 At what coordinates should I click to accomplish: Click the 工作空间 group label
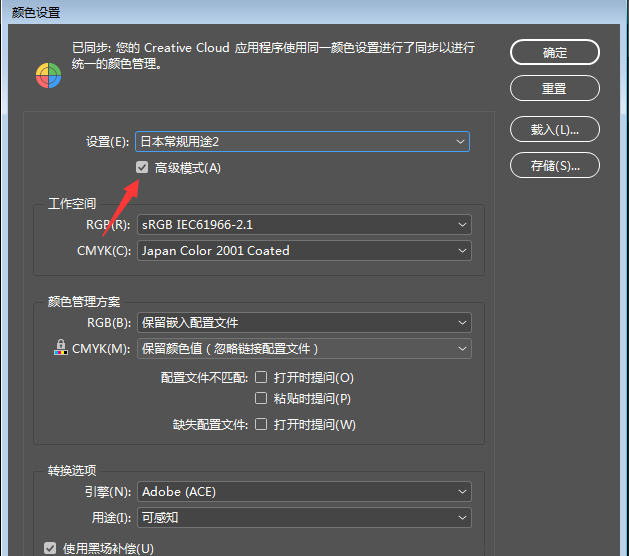click(72, 203)
